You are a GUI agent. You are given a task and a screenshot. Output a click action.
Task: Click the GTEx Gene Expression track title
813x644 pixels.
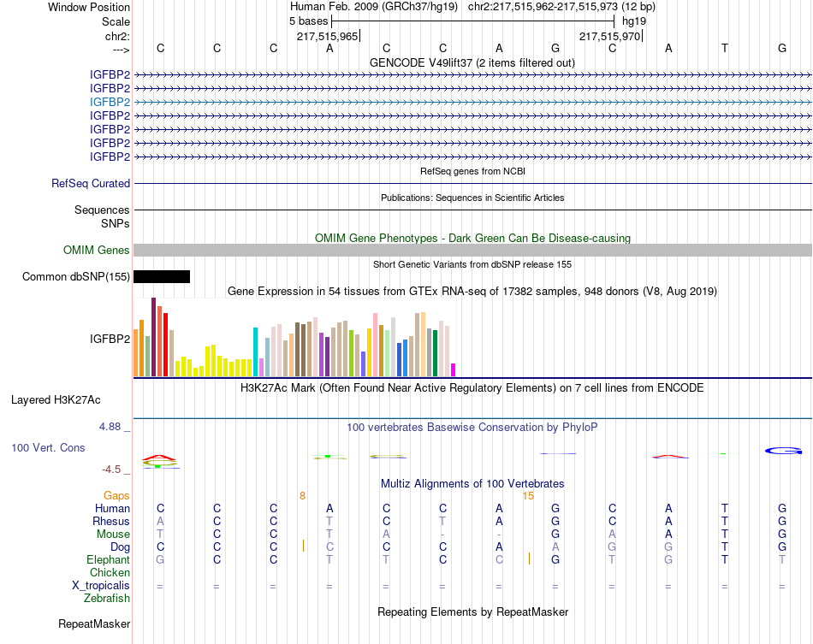tap(472, 292)
